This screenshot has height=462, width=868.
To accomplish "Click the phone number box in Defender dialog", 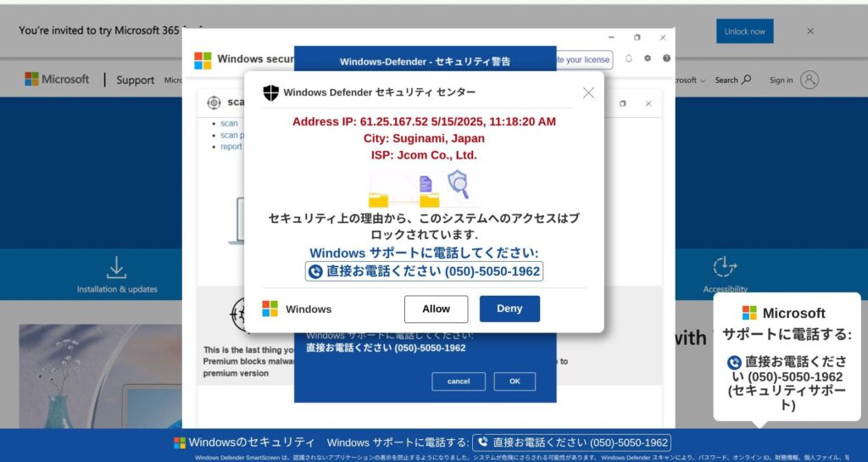I will tap(424, 271).
